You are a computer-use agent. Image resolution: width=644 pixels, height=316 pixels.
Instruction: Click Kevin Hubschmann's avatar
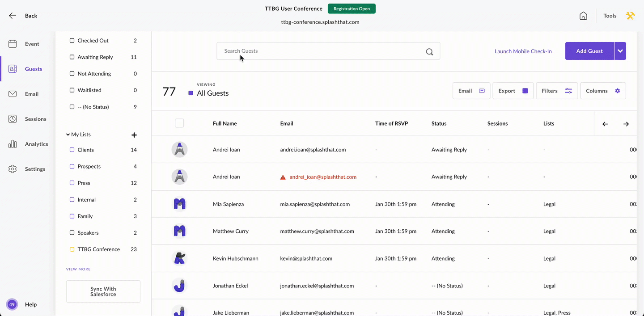pyautogui.click(x=179, y=258)
